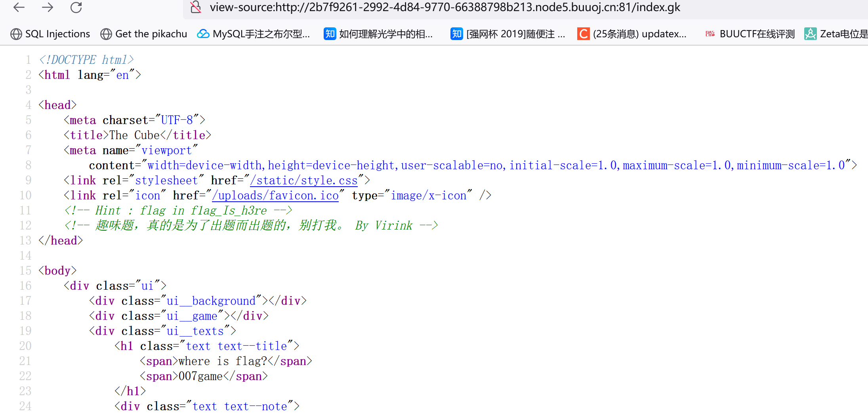Click the title text The Cube
This screenshot has width=868, height=413.
pyautogui.click(x=134, y=135)
